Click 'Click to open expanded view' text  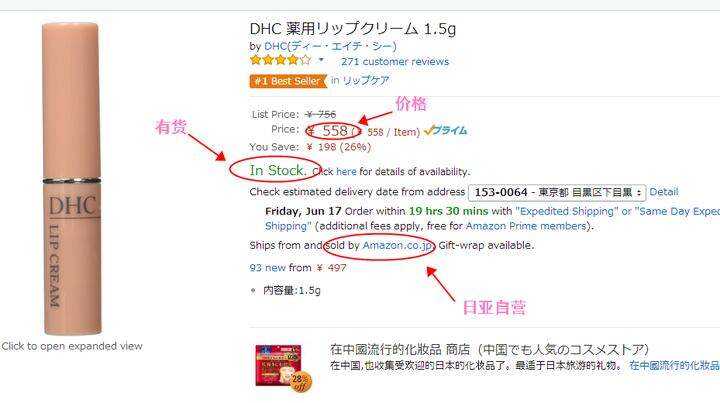click(72, 346)
